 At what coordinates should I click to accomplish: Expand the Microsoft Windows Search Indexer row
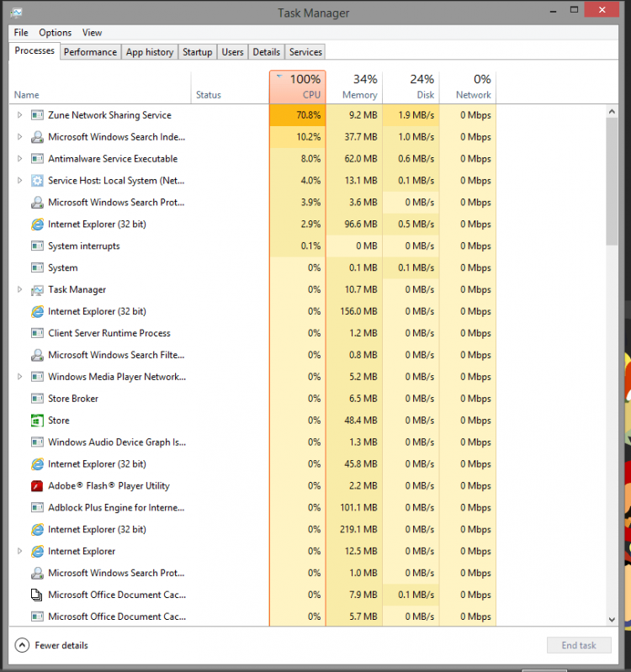(x=19, y=137)
